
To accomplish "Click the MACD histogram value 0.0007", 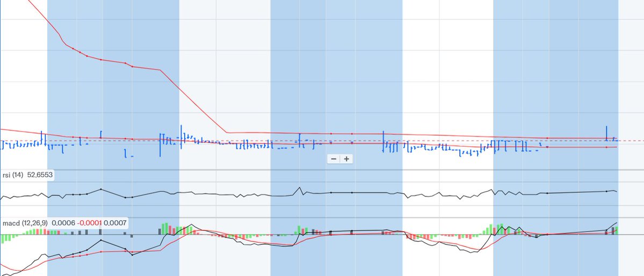I will point(114,223).
